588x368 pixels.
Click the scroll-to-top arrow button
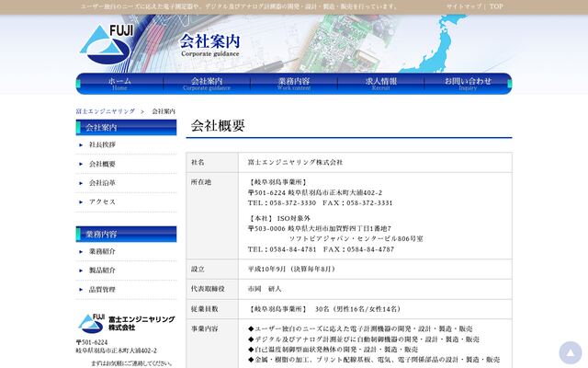570,352
